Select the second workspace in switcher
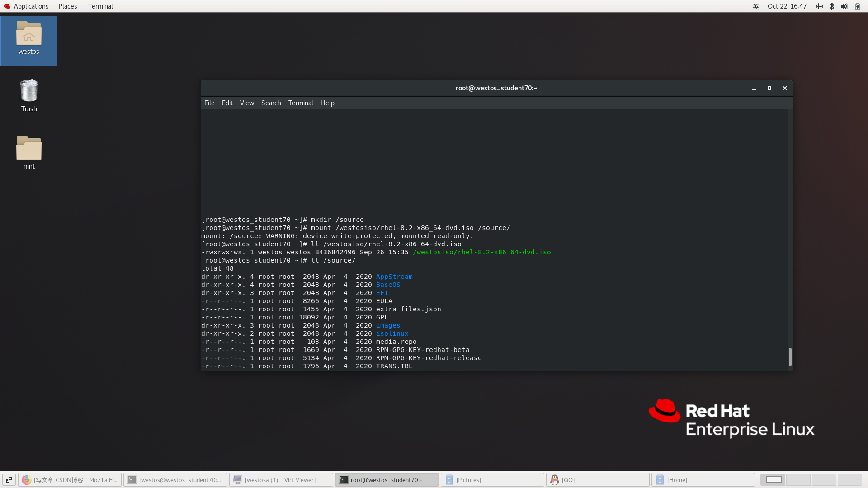Screen dimensions: 868x488 pos(799,480)
